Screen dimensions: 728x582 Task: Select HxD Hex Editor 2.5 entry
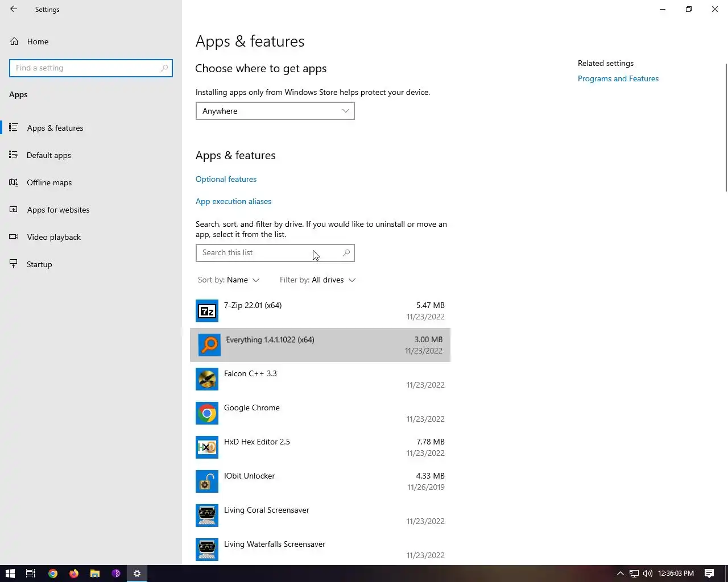click(x=320, y=447)
